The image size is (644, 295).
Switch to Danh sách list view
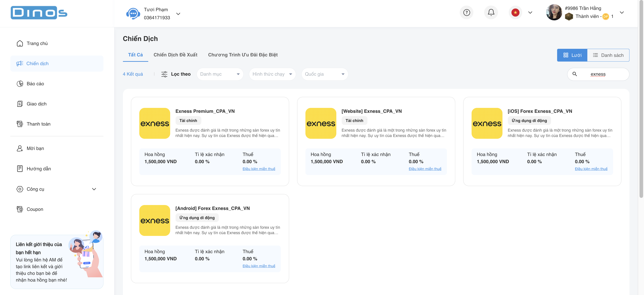[x=608, y=55]
